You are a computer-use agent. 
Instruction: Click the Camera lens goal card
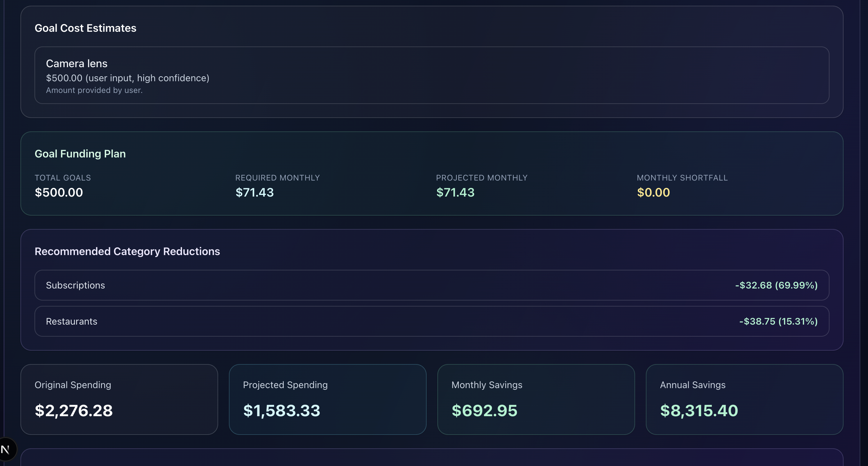click(431, 75)
